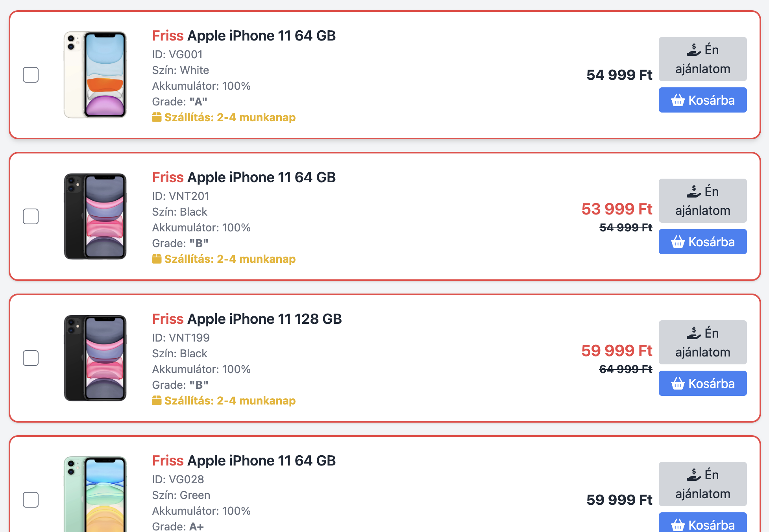The height and width of the screenshot is (532, 769).
Task: Click the black iPhone VNT201 product image
Action: (x=95, y=216)
